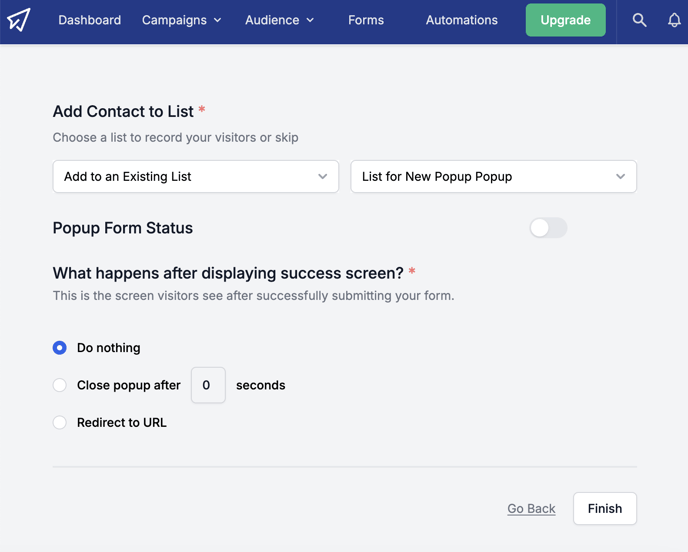Choose the Redirect to URL radio

(60, 423)
